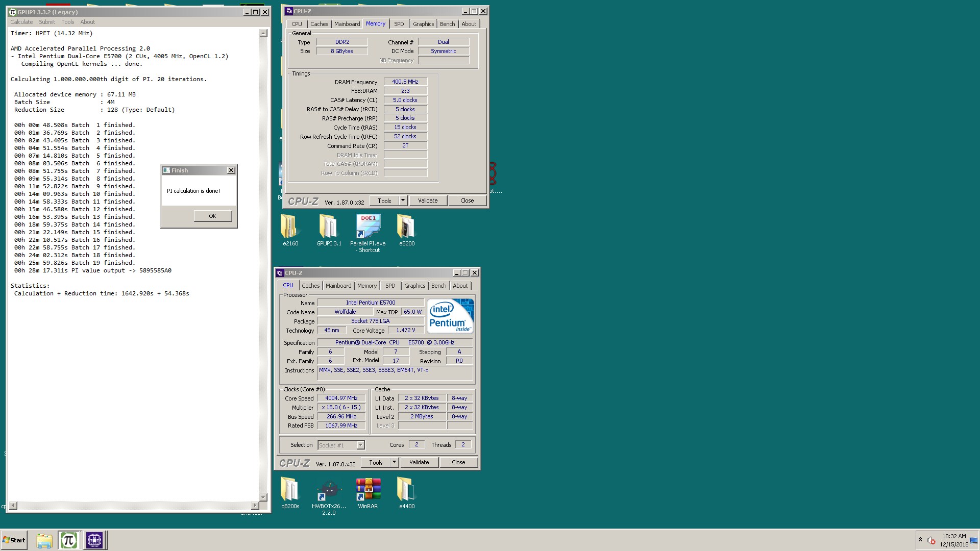Click the Intel Pentium E5700 name field
980x551 pixels.
[371, 303]
